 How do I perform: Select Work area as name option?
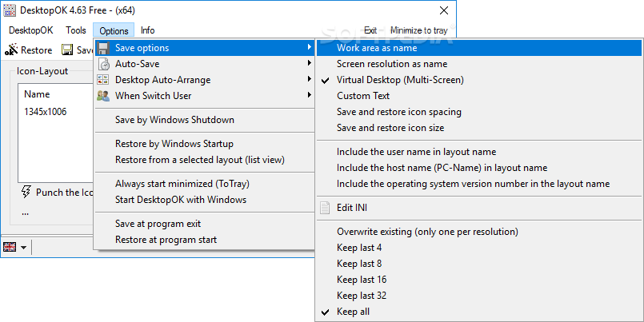click(479, 48)
